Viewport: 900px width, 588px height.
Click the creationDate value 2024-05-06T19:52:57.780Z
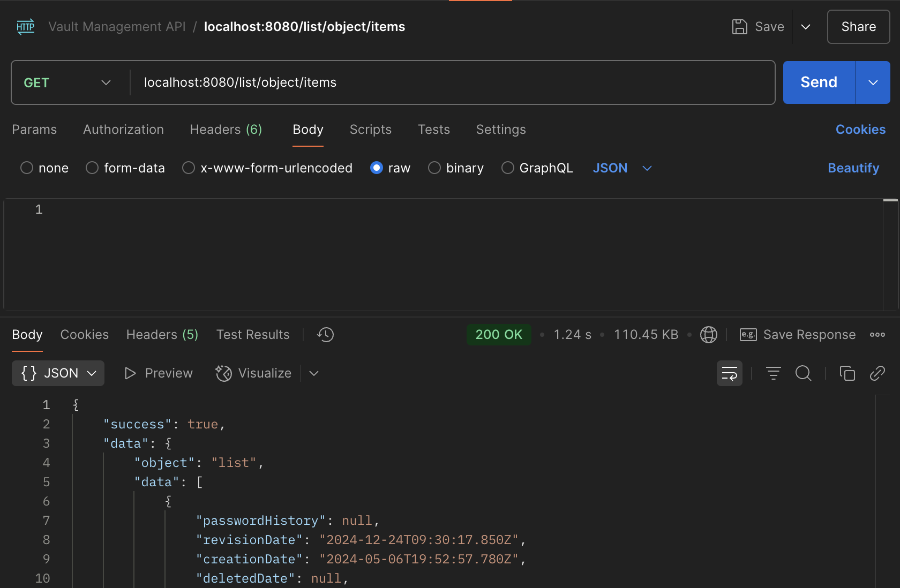[x=419, y=559]
